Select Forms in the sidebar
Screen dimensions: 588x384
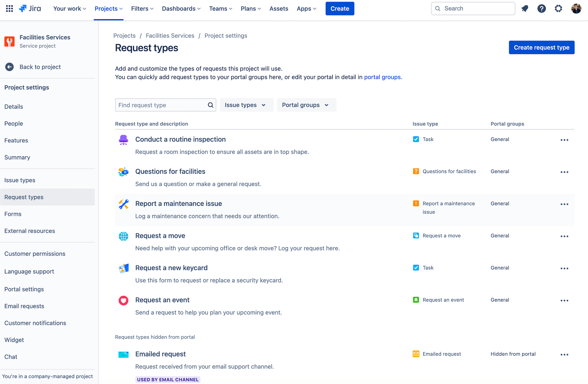pyautogui.click(x=13, y=214)
